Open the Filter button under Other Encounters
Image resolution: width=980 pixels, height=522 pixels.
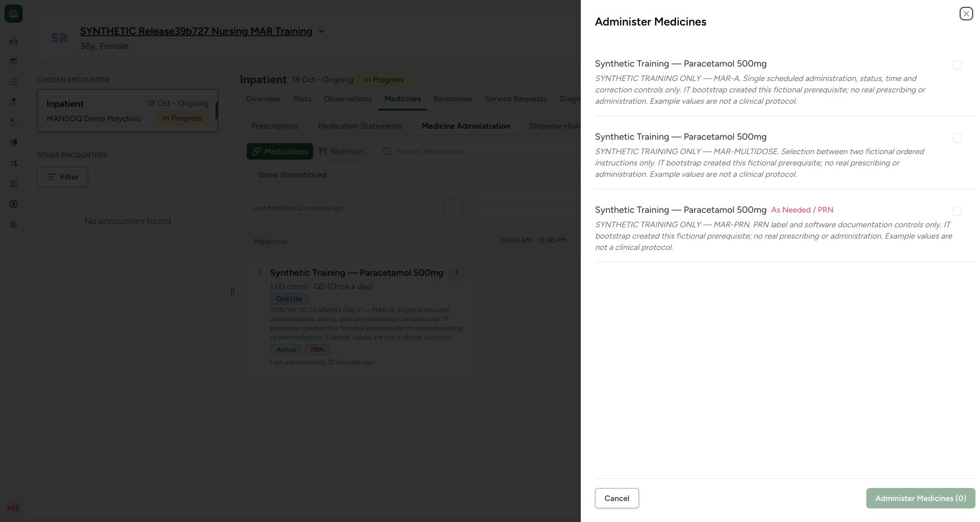[x=62, y=177]
